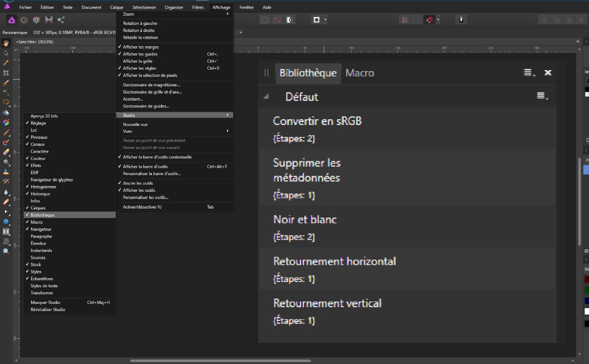Open the Assistant options toolbar icon

461,20
